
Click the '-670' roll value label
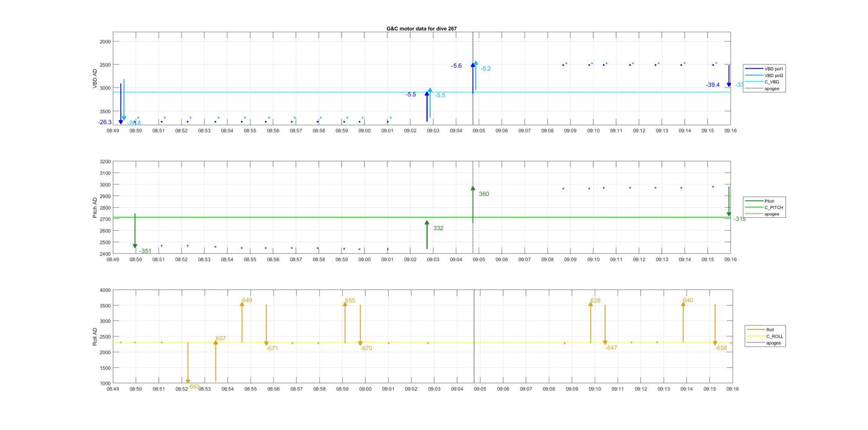click(x=366, y=349)
